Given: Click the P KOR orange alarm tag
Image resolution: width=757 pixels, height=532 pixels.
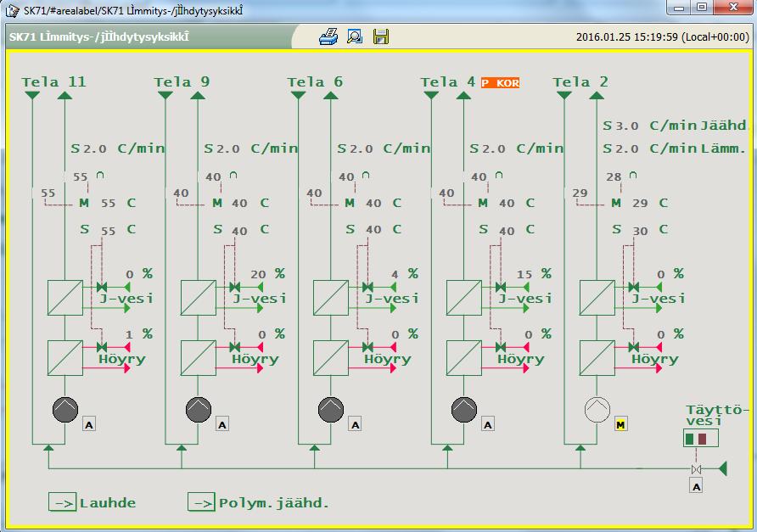Looking at the screenshot, I should pos(501,83).
